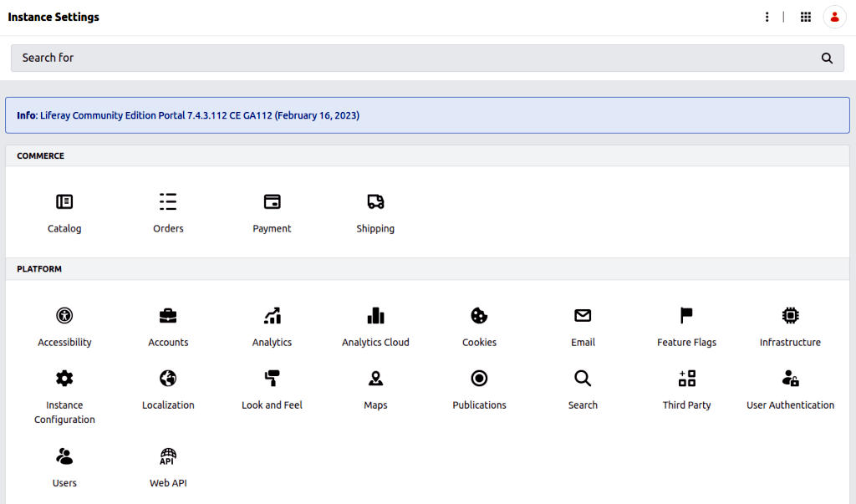Open the Users people icon
The height and width of the screenshot is (504, 856).
click(64, 456)
